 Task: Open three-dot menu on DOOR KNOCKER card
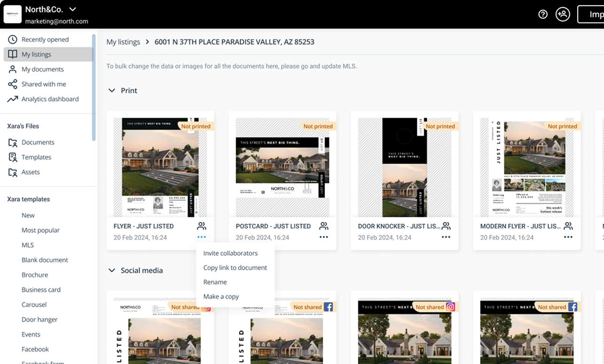point(446,237)
